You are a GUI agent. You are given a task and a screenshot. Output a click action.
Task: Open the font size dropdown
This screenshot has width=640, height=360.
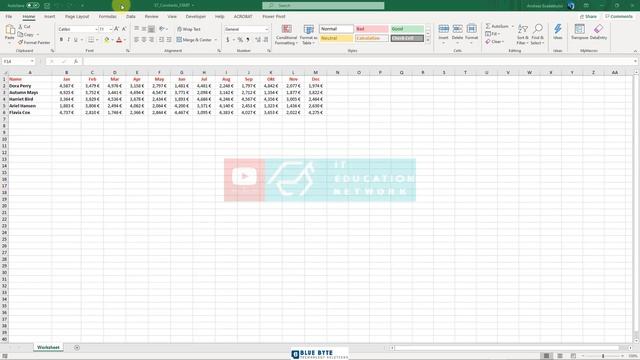pos(111,29)
